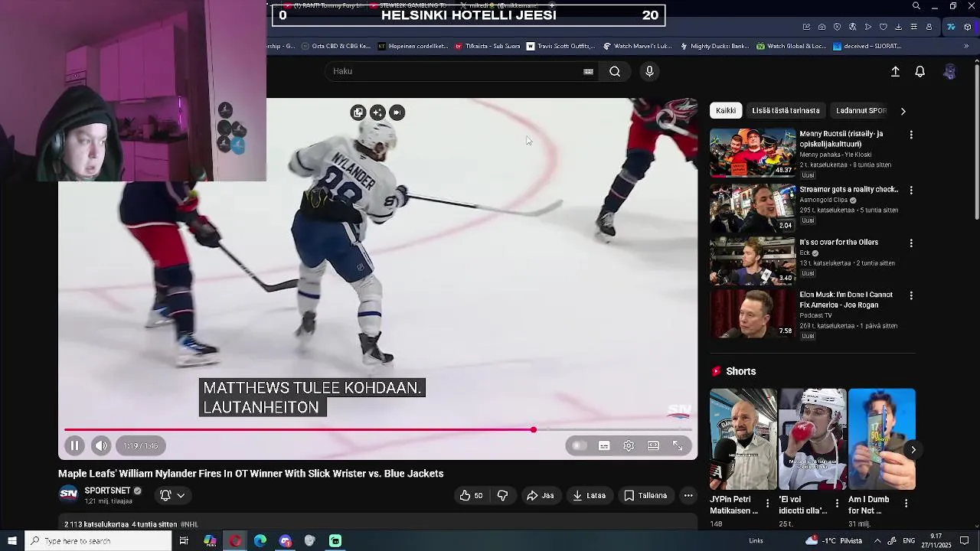
Task: Download video using Lataa button
Action: click(589, 495)
